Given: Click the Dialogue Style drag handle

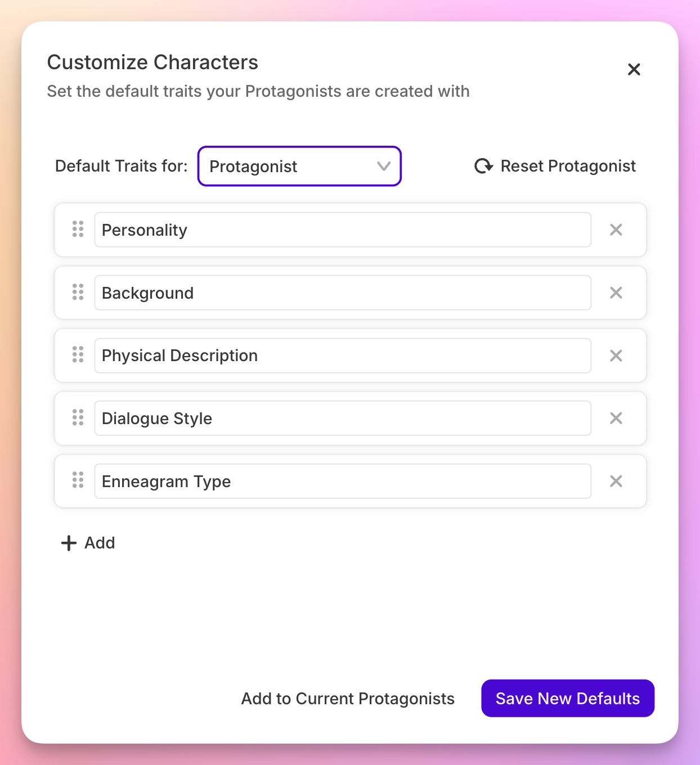Looking at the screenshot, I should pos(78,418).
